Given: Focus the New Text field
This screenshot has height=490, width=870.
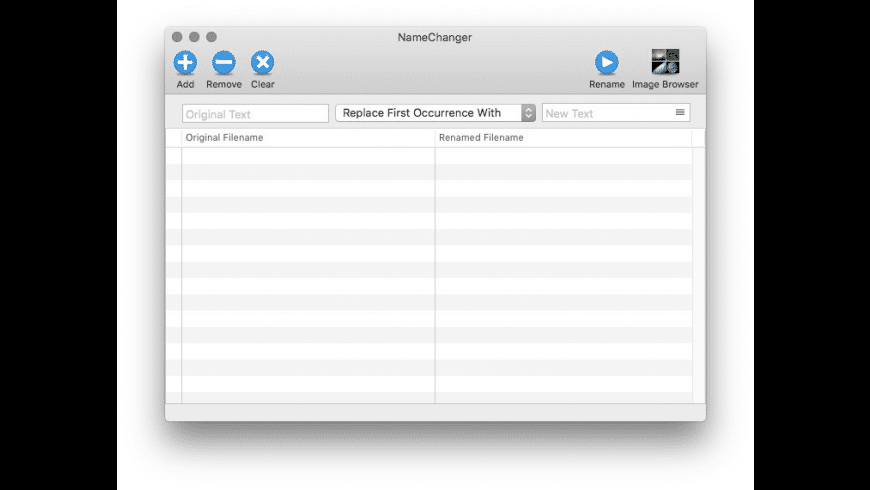Looking at the screenshot, I should (616, 113).
